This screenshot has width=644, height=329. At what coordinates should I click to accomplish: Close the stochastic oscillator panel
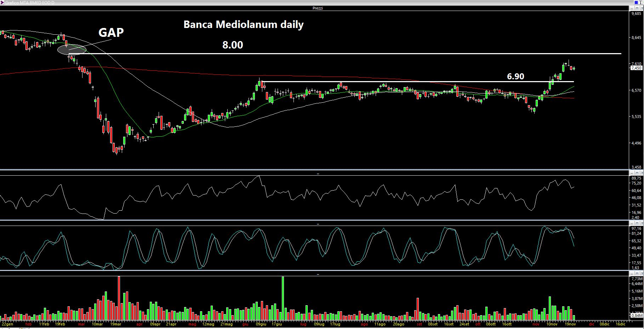[x=642, y=223]
